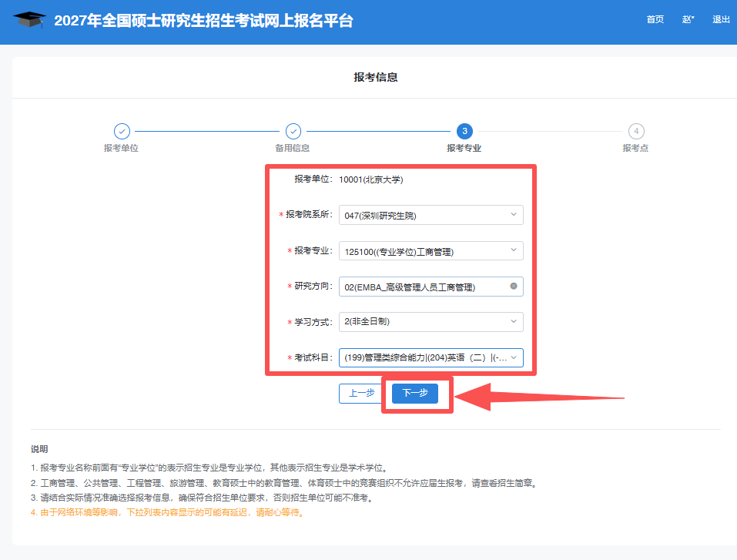737x560 pixels.
Task: Select the (199)管理类综合能力 exam subject box
Action: [431, 358]
